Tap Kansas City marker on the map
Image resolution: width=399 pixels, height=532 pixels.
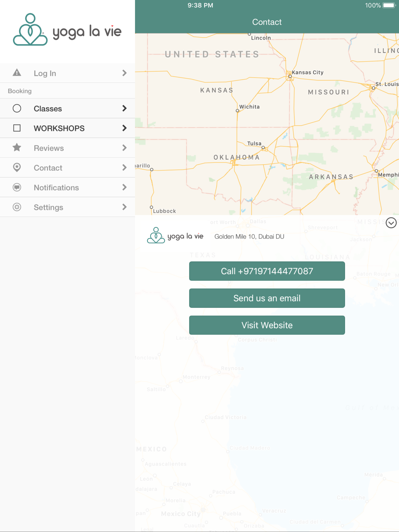[290, 76]
